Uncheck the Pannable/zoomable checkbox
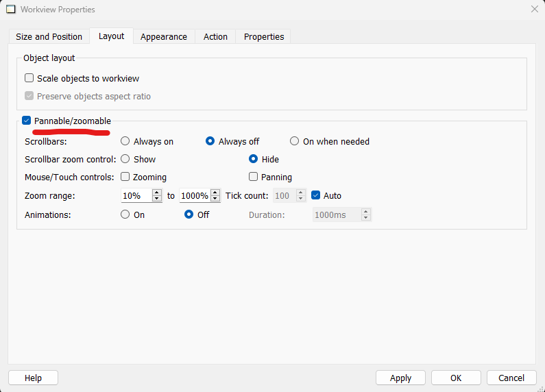Image resolution: width=545 pixels, height=392 pixels. click(27, 121)
